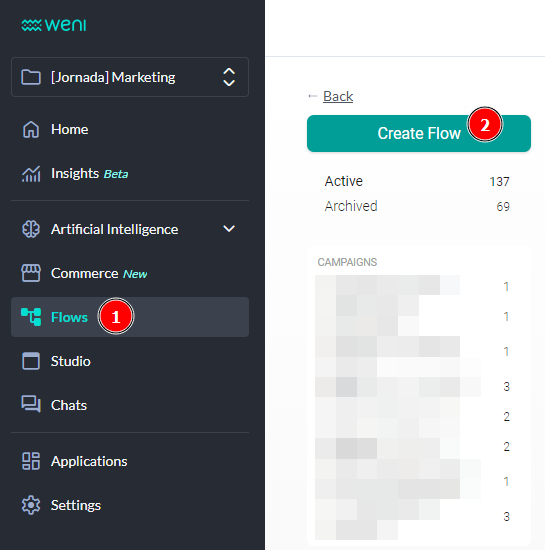The height and width of the screenshot is (550, 545).
Task: Open Applications from sidebar
Action: pyautogui.click(x=130, y=461)
